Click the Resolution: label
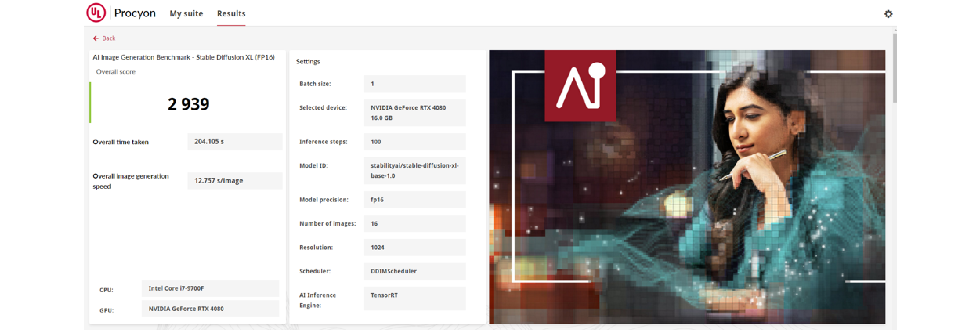The width and height of the screenshot is (980, 330). pos(316,247)
